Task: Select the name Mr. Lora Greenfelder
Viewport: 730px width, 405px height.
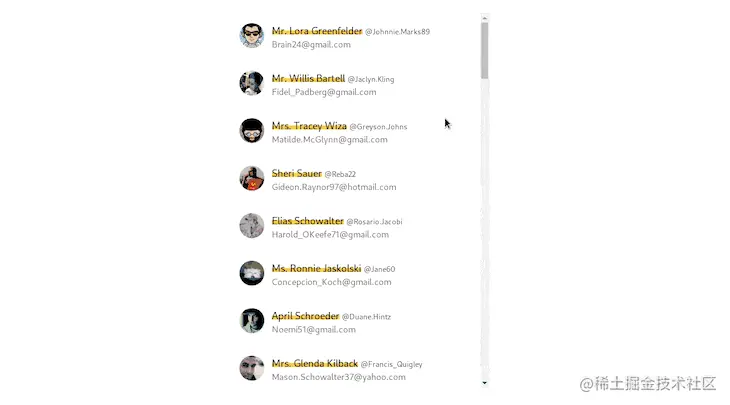Action: (x=317, y=31)
